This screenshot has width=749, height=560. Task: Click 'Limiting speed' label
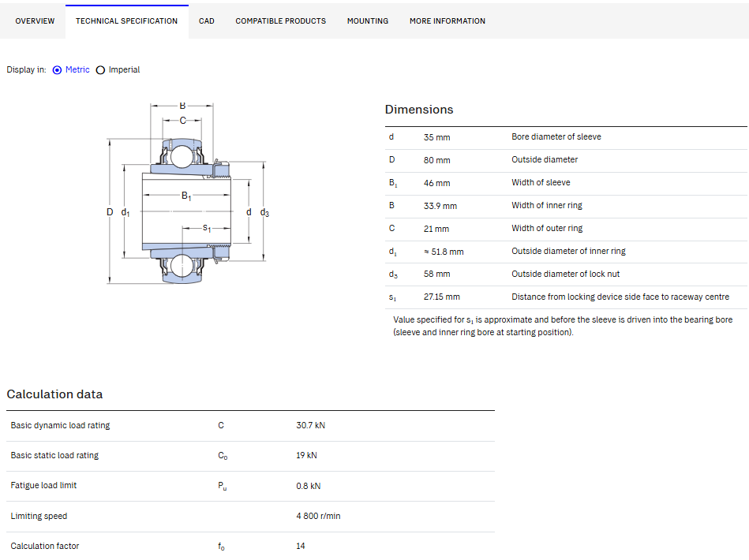[x=39, y=516]
